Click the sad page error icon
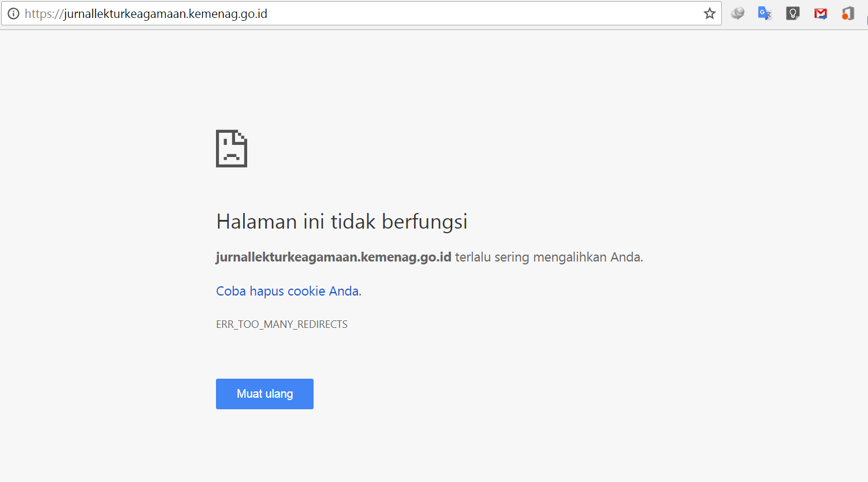The width and height of the screenshot is (868, 482). click(231, 148)
